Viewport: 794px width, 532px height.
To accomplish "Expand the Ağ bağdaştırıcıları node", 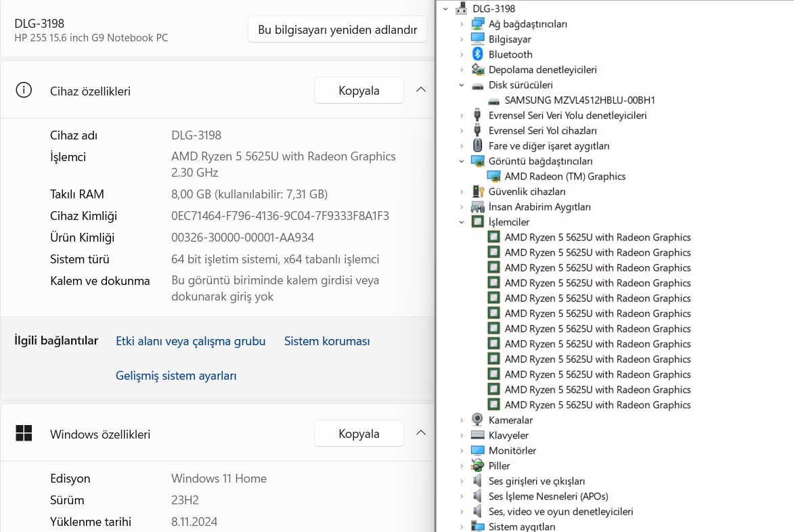I will [462, 24].
